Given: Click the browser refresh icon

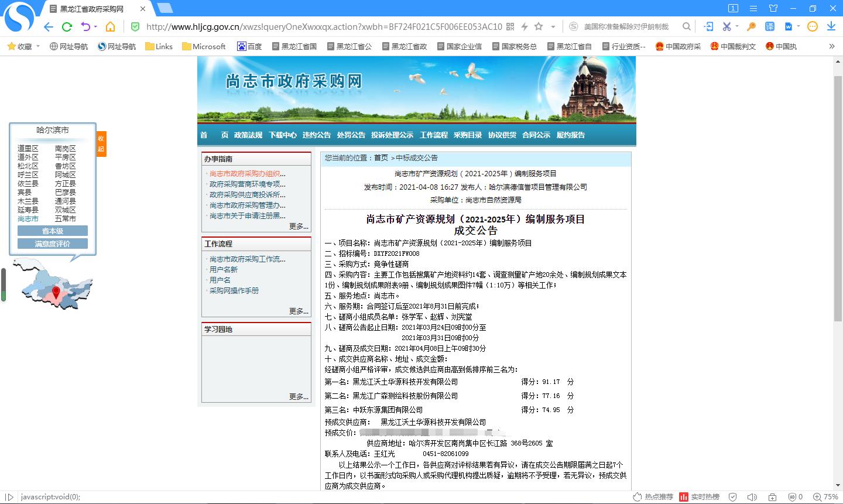Looking at the screenshot, I should pos(67,26).
